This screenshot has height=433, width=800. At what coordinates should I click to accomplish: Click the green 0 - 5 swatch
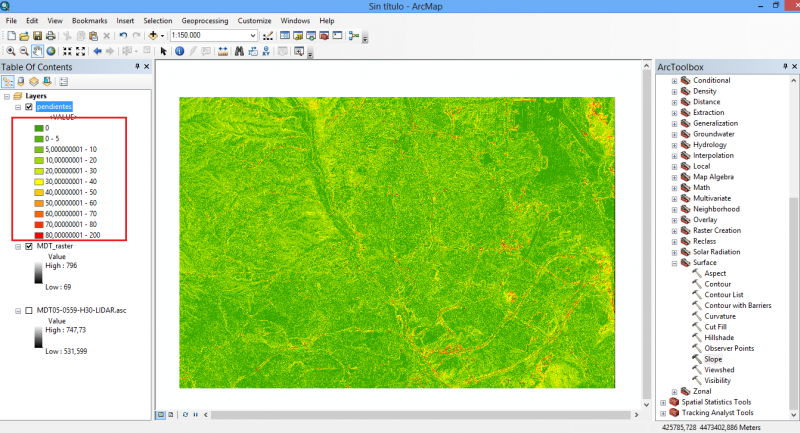[x=39, y=139]
